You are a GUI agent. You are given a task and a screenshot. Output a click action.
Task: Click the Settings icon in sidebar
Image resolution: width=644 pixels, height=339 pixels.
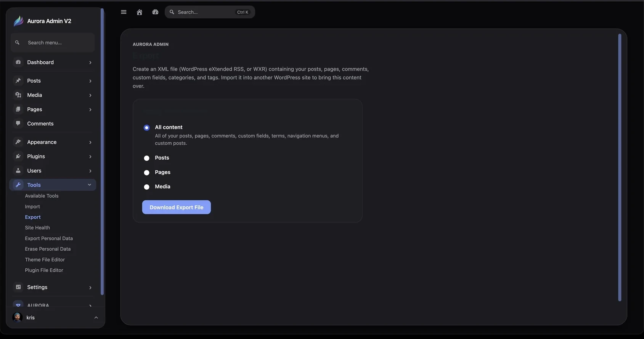pos(18,287)
